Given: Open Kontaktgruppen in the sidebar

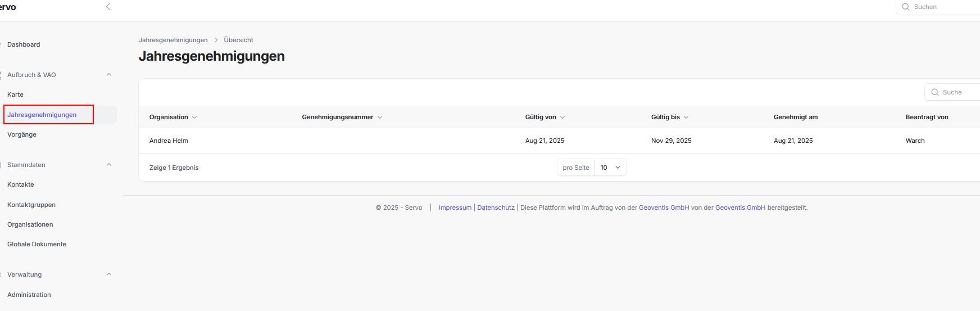Looking at the screenshot, I should click(x=31, y=205).
